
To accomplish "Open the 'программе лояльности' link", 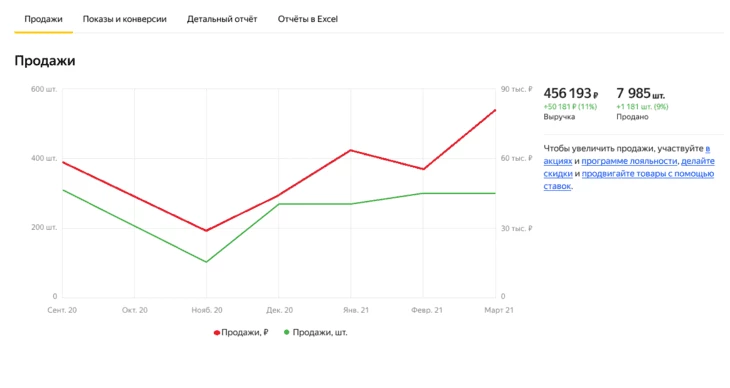I will coord(629,161).
